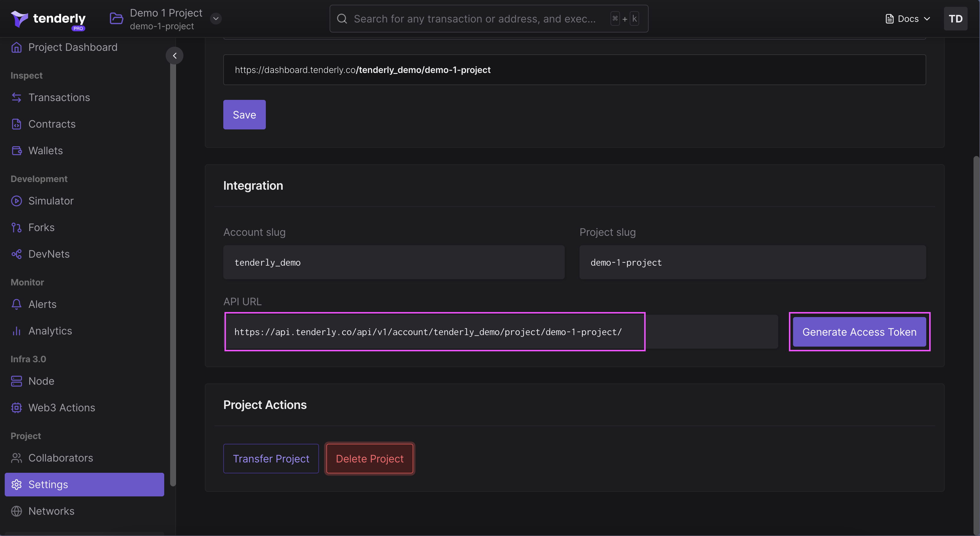
Task: Click the Collaborators people icon
Action: [16, 458]
